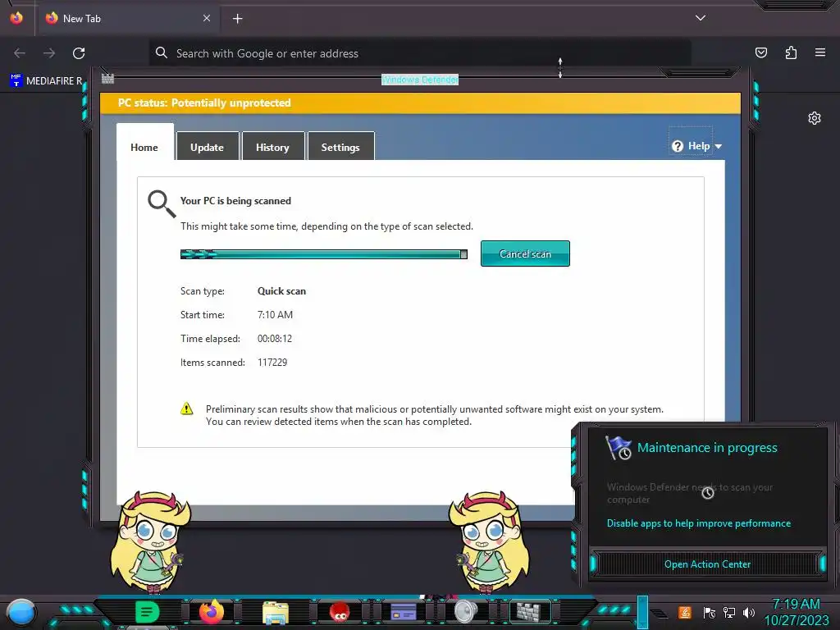Click the Java tray icon
Viewport: 840px width, 630px height.
684,612
